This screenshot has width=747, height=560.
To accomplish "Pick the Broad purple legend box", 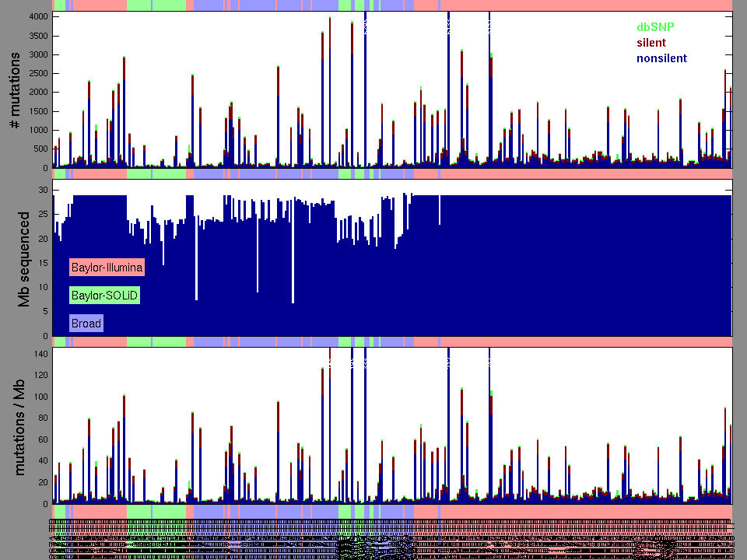I will (86, 323).
